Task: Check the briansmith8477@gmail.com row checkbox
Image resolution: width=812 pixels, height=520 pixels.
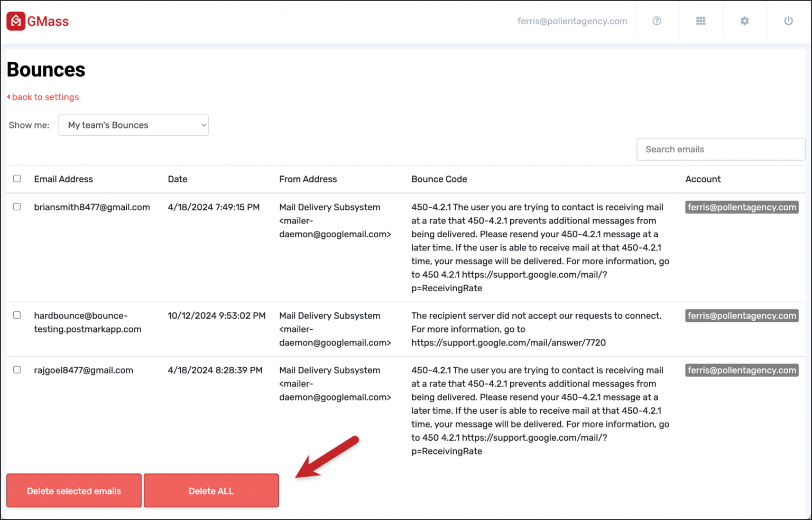Action: coord(17,207)
